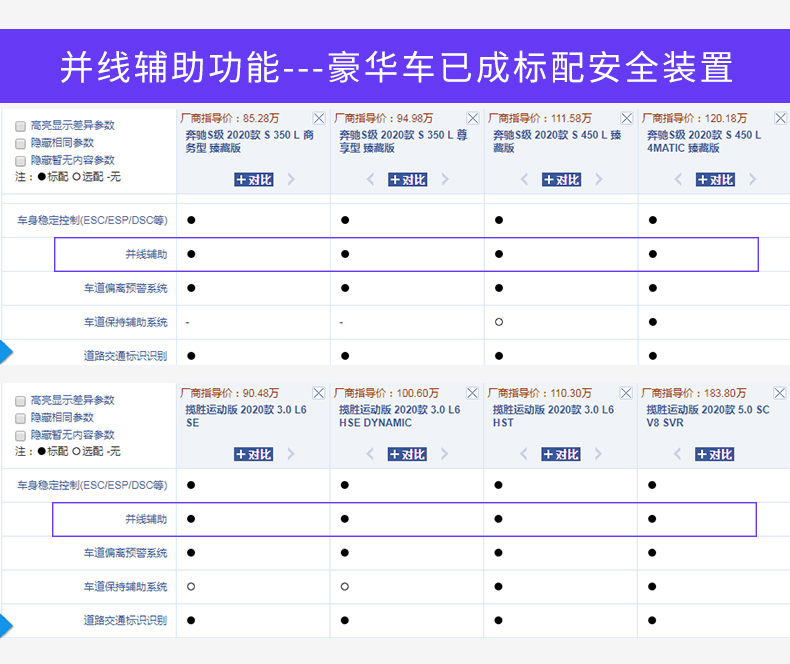The image size is (790, 664).
Task: Click the blue arrow marker beside the Mercedes table
Action: pyautogui.click(x=6, y=352)
